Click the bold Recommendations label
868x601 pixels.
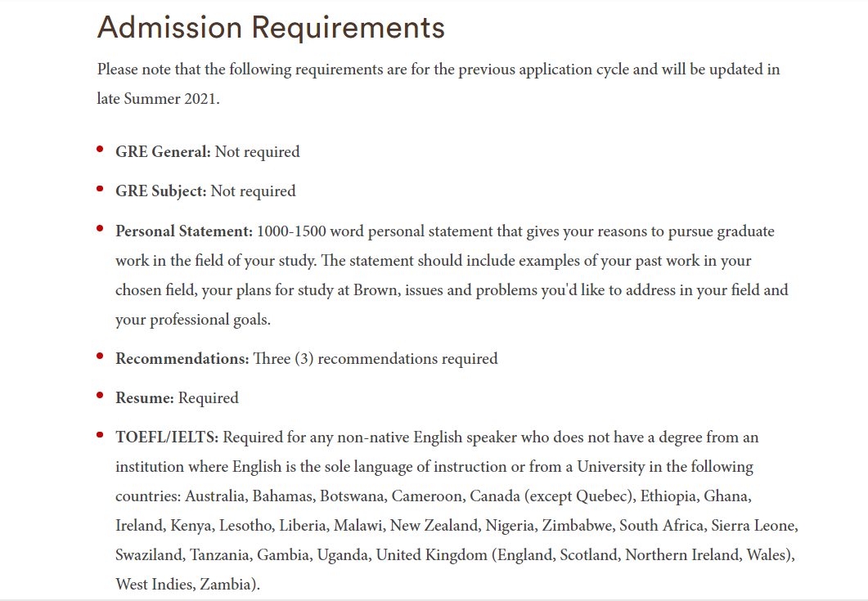(x=182, y=359)
